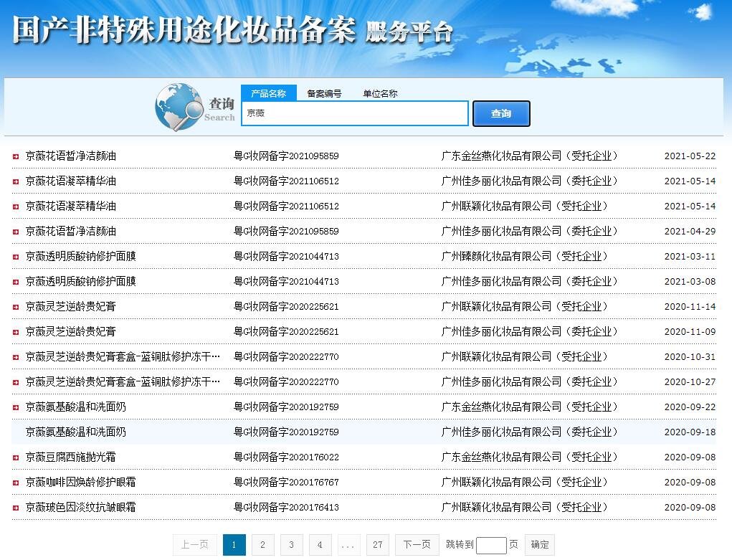Open 京薇花语皙净洁颜油 dated 2021-04-29
The height and width of the screenshot is (560, 732).
[71, 232]
